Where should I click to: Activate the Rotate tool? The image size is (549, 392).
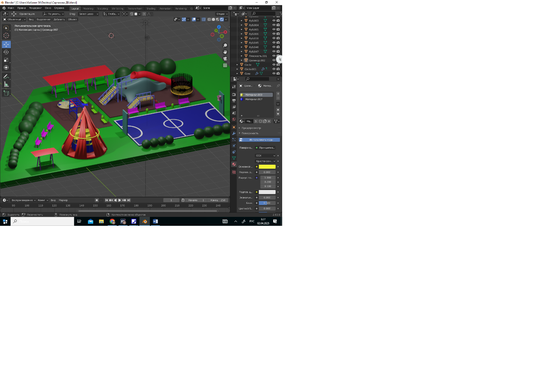tap(6, 52)
